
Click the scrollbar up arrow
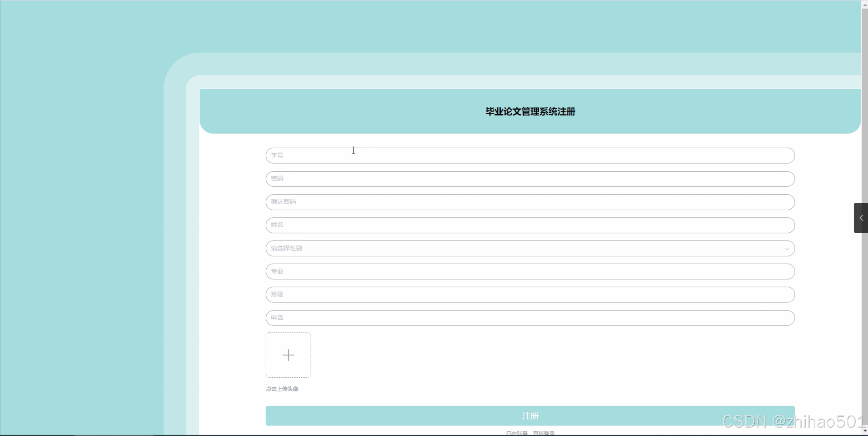pyautogui.click(x=865, y=5)
